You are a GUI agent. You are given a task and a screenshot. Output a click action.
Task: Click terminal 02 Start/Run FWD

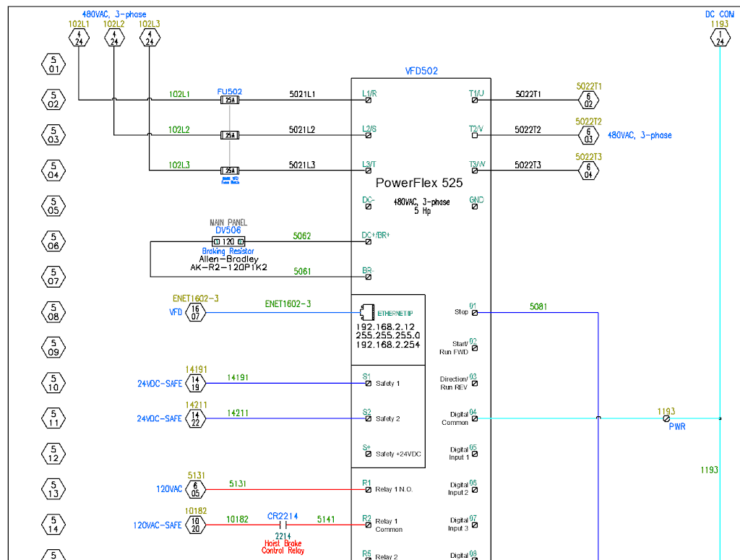475,348
